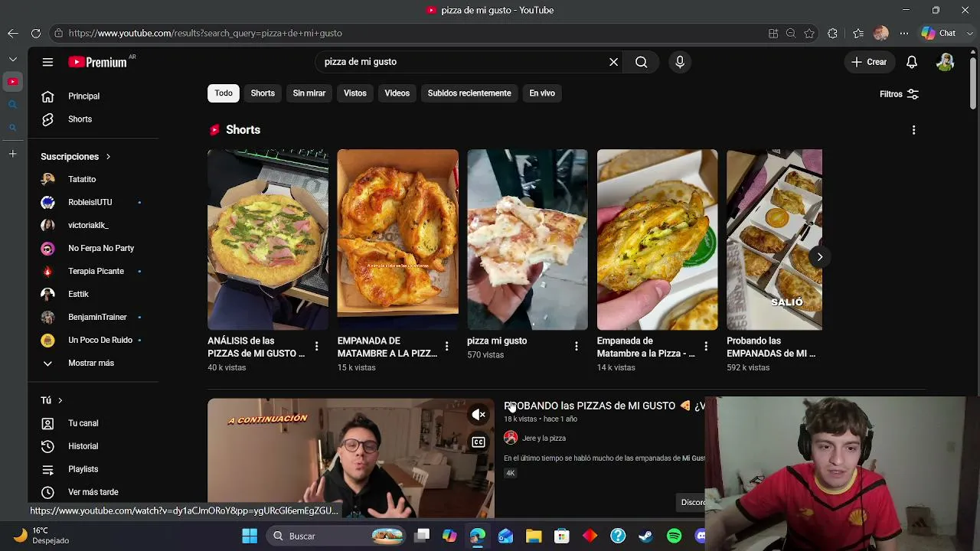The width and height of the screenshot is (980, 551).
Task: Open options for Empanada de Matambre 14 k vistas short
Action: click(x=706, y=347)
